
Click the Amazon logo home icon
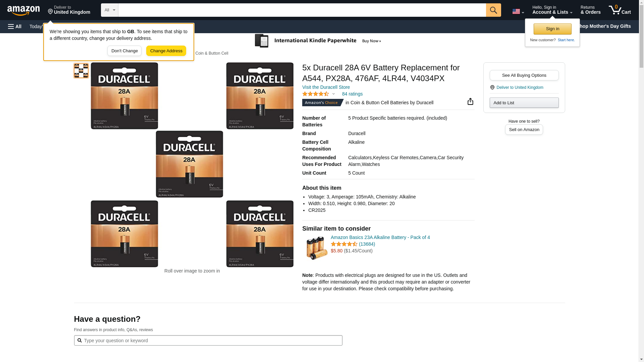pos(23,10)
